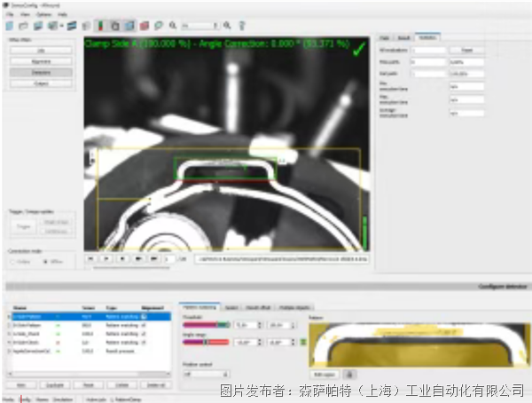Image resolution: width=532 pixels, height=403 pixels.
Task: Click the Trigger button
Action: coord(23,226)
